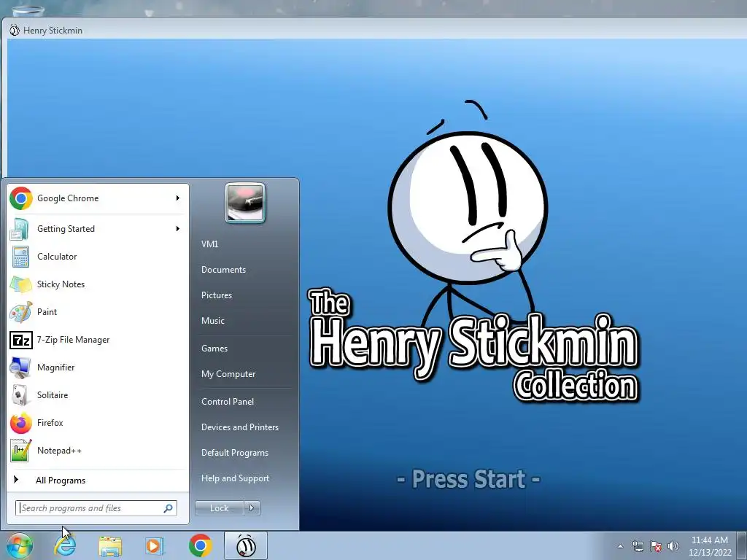Open Internet Explorer in the taskbar

click(65, 545)
